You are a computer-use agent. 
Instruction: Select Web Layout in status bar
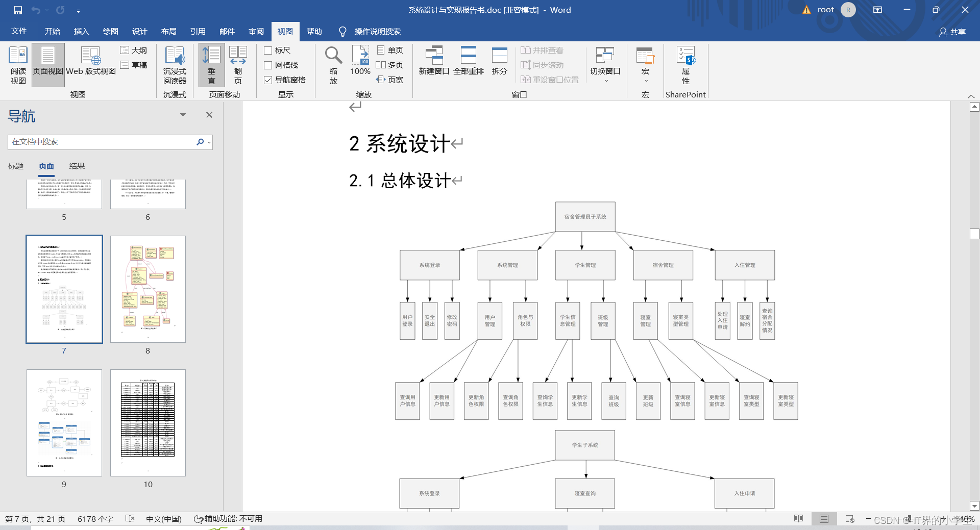[850, 519]
